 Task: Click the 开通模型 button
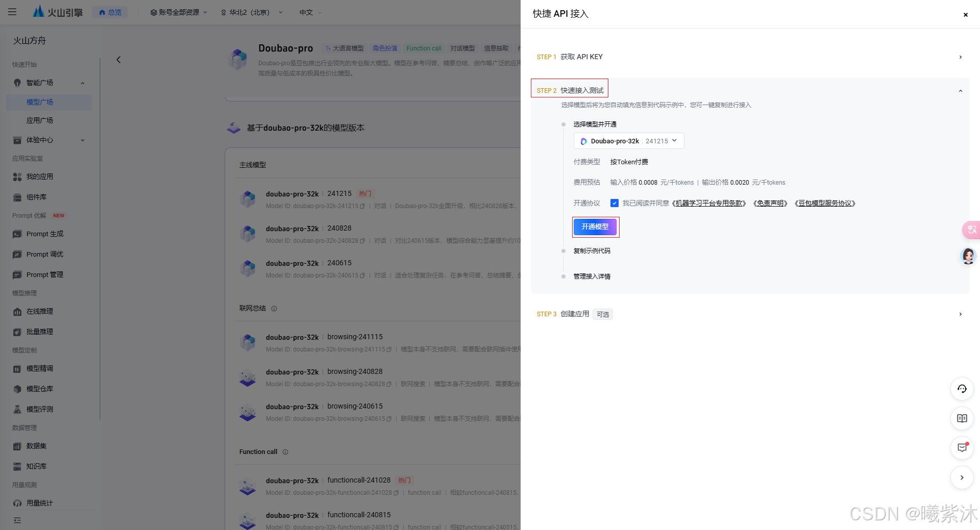click(x=595, y=227)
